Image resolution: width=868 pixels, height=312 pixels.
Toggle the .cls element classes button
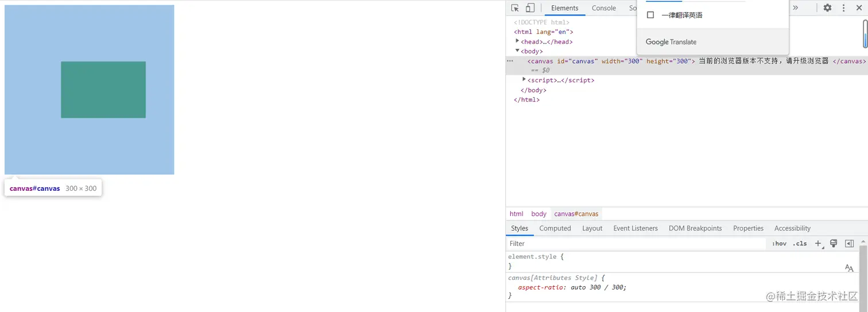click(800, 244)
